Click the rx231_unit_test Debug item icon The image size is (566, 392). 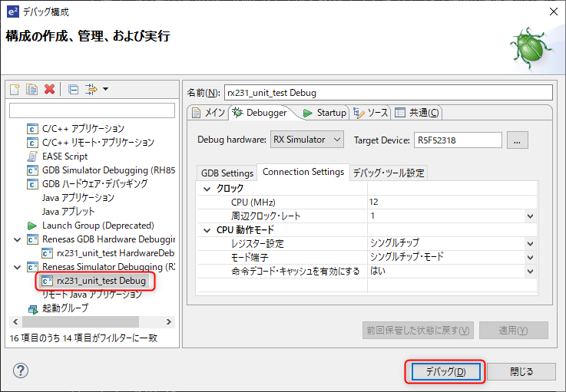click(47, 281)
